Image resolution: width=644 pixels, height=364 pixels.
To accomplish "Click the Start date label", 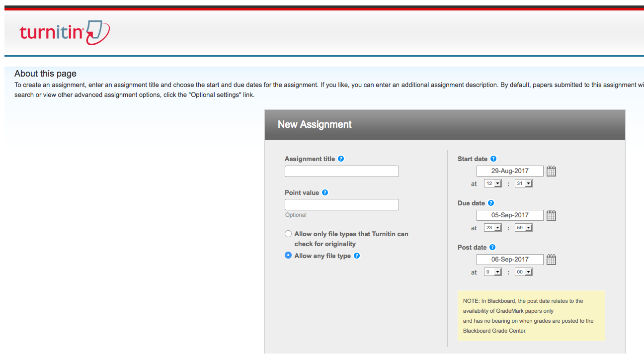I will pyautogui.click(x=472, y=159).
